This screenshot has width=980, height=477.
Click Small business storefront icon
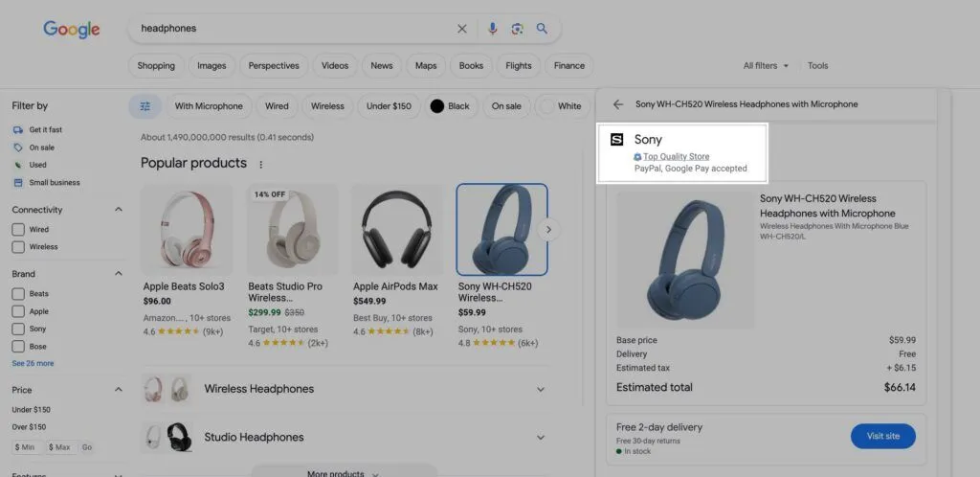click(18, 183)
